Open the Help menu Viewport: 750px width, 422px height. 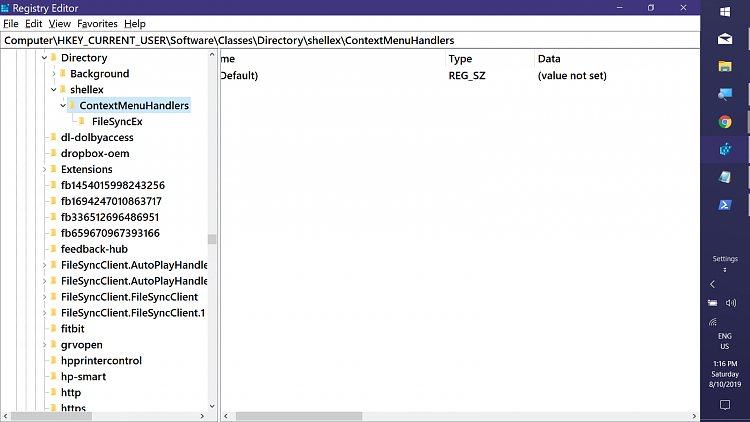point(134,23)
